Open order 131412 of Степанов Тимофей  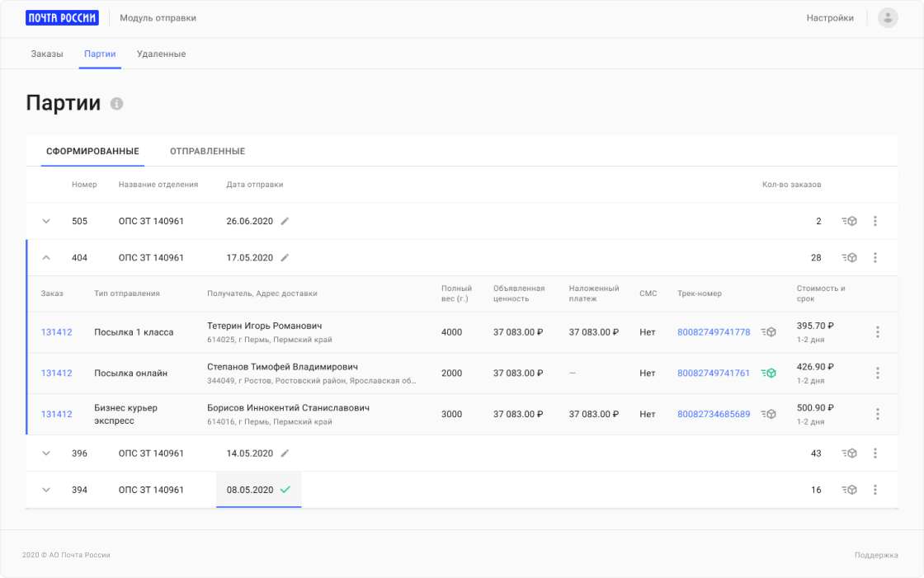coord(57,373)
